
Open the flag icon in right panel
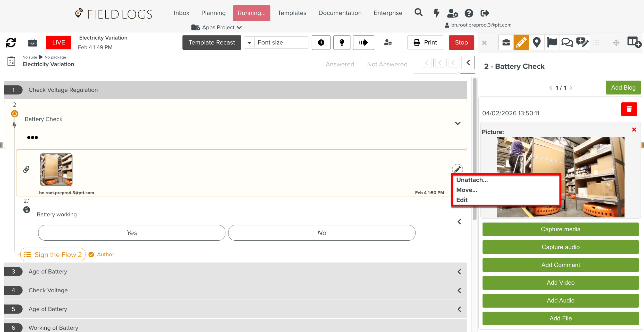click(552, 42)
